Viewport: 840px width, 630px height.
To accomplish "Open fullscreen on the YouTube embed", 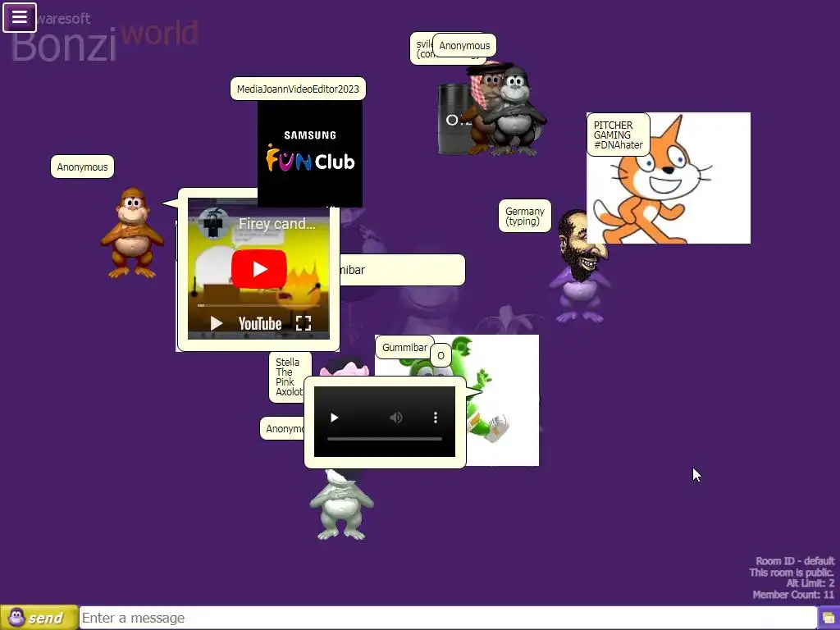I will pyautogui.click(x=304, y=322).
